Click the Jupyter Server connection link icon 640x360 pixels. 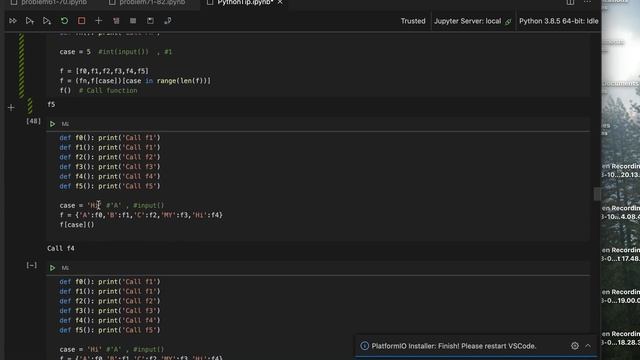point(508,22)
